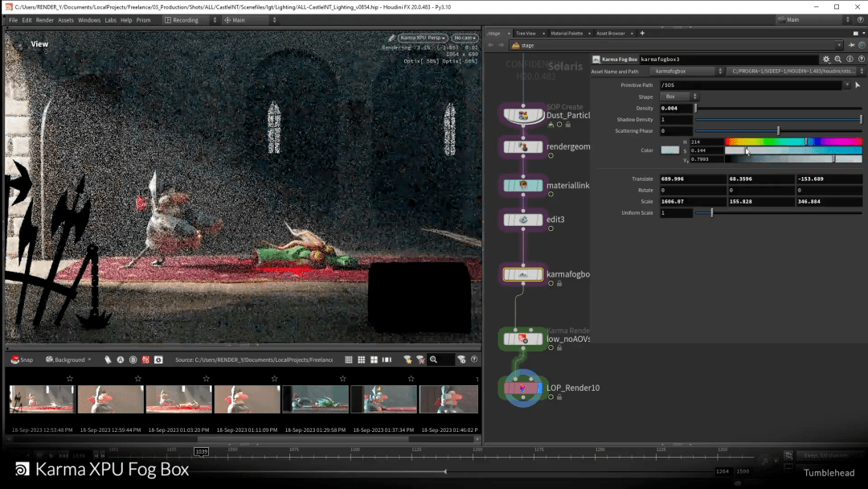
Task: Switch to the Material Palette tab
Action: 567,33
